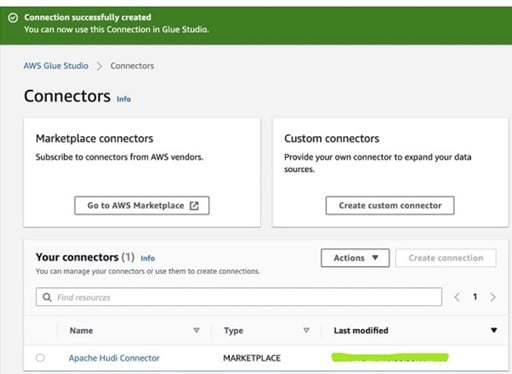Click the Create connection button
Image resolution: width=512 pixels, height=374 pixels.
coord(446,258)
